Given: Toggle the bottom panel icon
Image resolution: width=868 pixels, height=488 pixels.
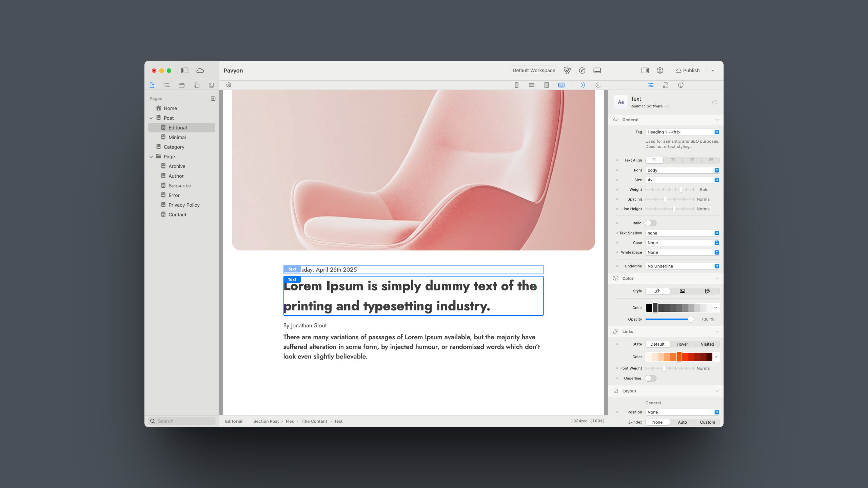Looking at the screenshot, I should 597,70.
